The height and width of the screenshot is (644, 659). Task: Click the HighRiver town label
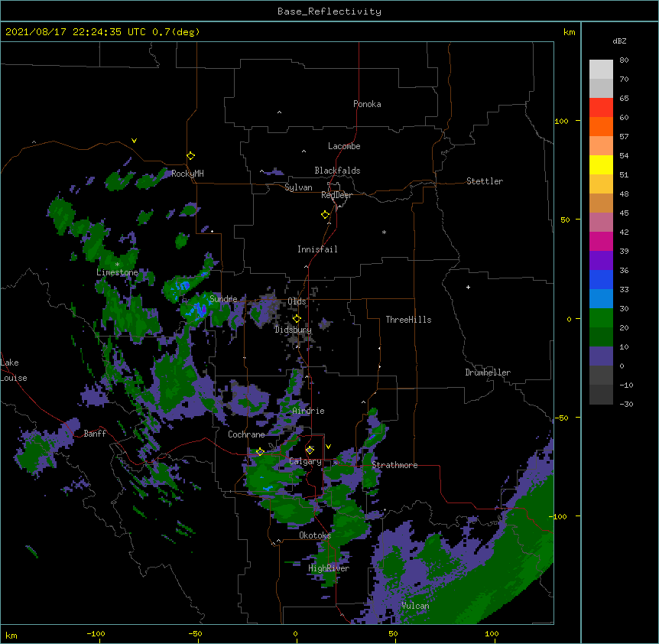pyautogui.click(x=328, y=568)
